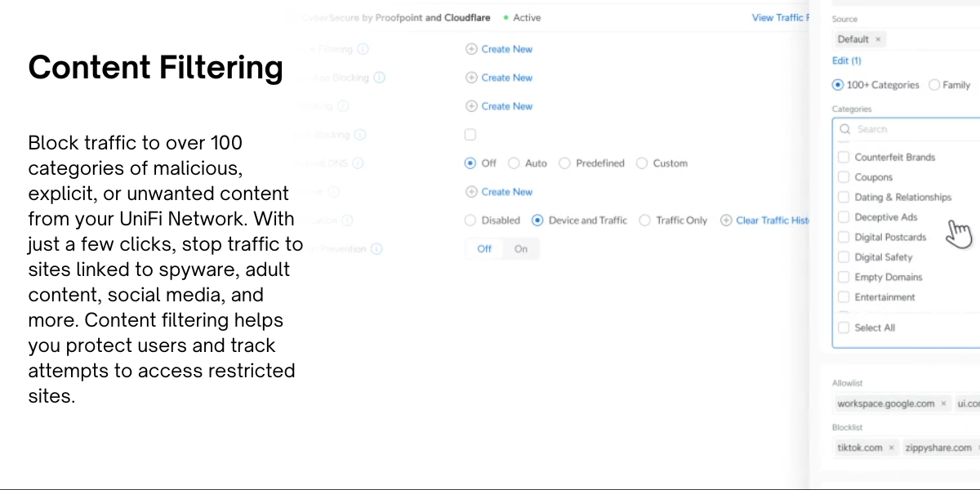The height and width of the screenshot is (490, 980).
Task: Check the Counterfeit Brands category
Action: [x=844, y=157]
